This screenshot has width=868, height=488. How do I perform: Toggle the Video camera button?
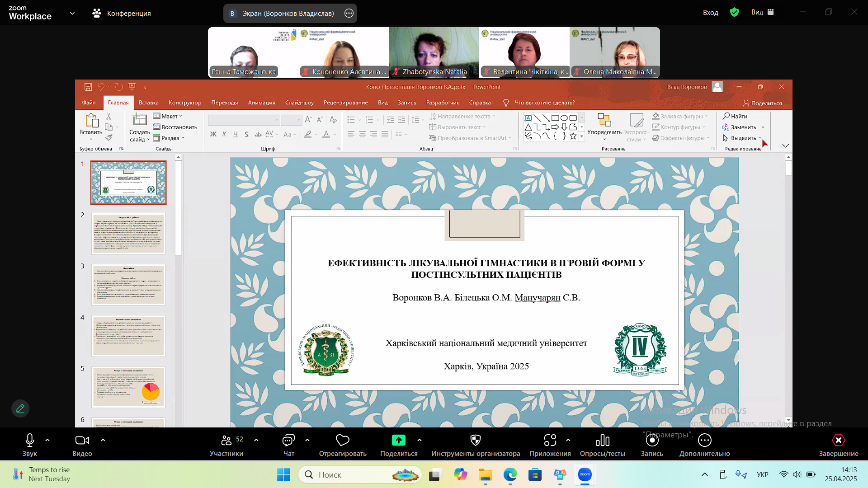(82, 440)
